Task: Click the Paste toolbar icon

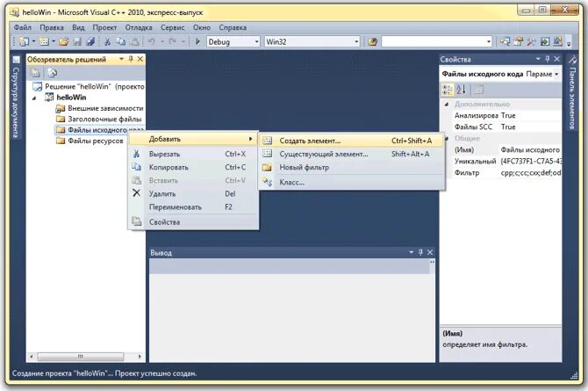Action: pos(134,41)
